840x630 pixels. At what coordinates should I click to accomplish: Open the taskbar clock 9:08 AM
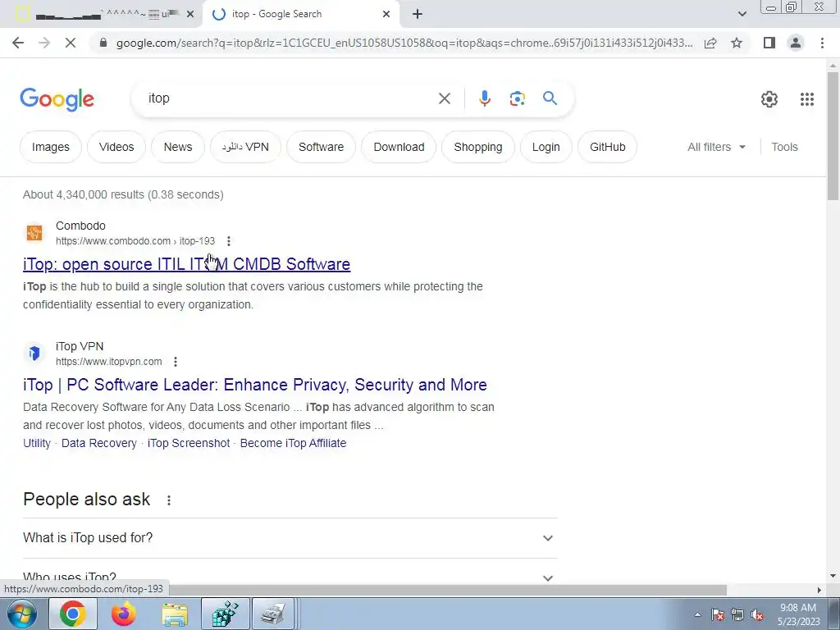pyautogui.click(x=798, y=614)
